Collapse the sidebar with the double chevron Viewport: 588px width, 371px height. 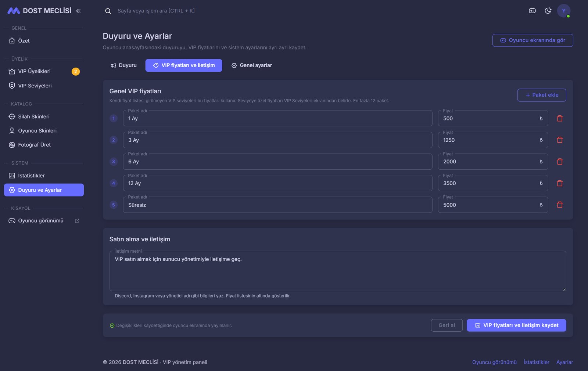78,11
